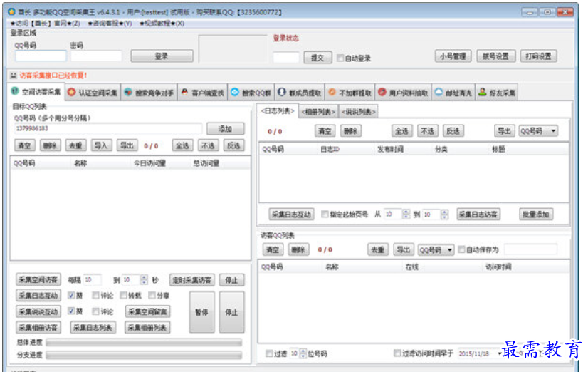Click the 登录 button
Viewport: 588px width, 372px height.
[162, 56]
